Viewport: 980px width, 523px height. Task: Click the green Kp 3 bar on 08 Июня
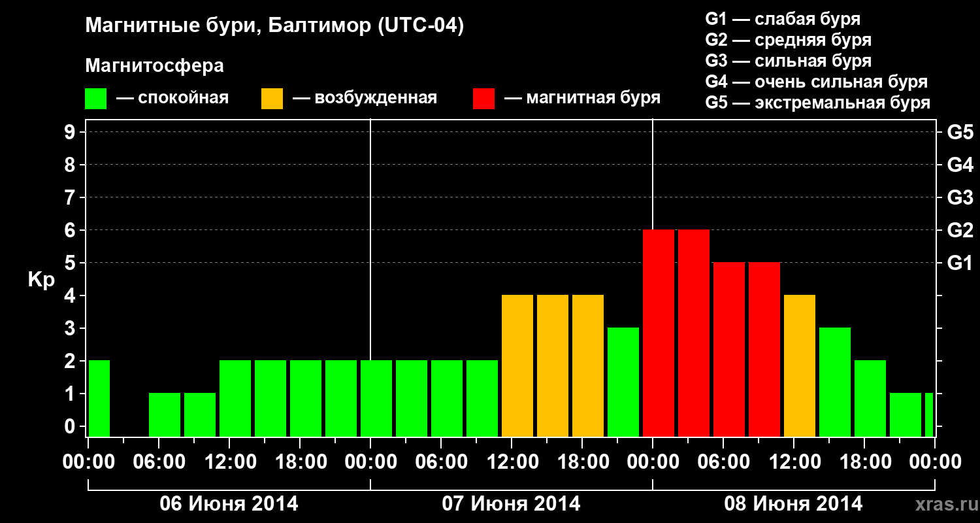(x=835, y=382)
